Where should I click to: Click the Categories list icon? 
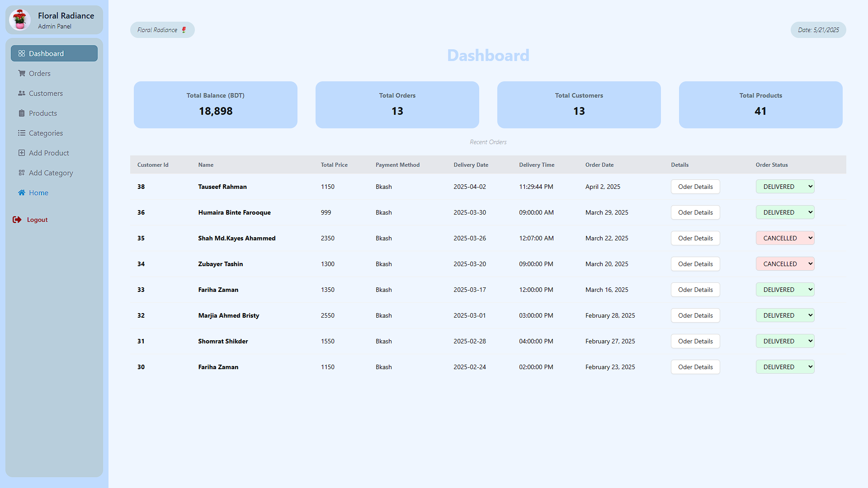point(21,133)
